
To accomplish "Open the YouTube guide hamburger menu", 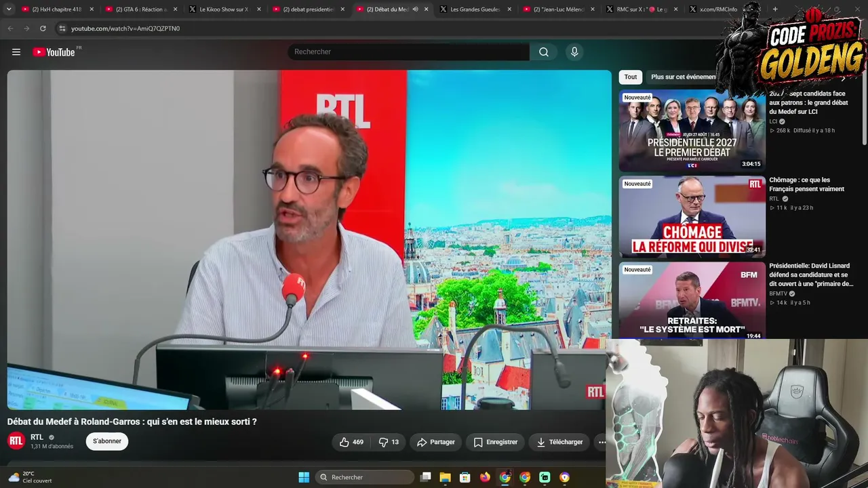I will pos(16,52).
